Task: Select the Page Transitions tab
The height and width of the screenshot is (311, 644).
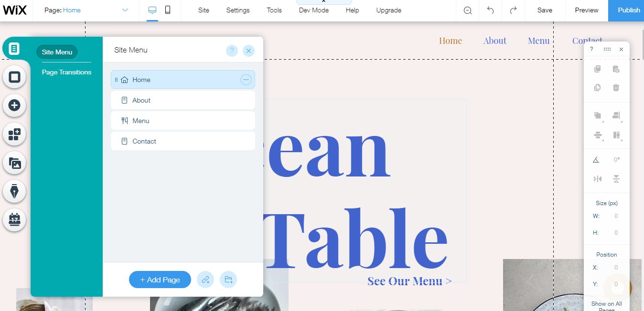Action: tap(66, 72)
